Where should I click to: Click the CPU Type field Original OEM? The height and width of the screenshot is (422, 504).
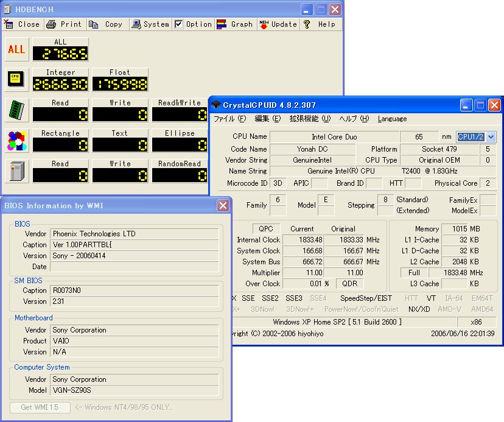(x=439, y=160)
